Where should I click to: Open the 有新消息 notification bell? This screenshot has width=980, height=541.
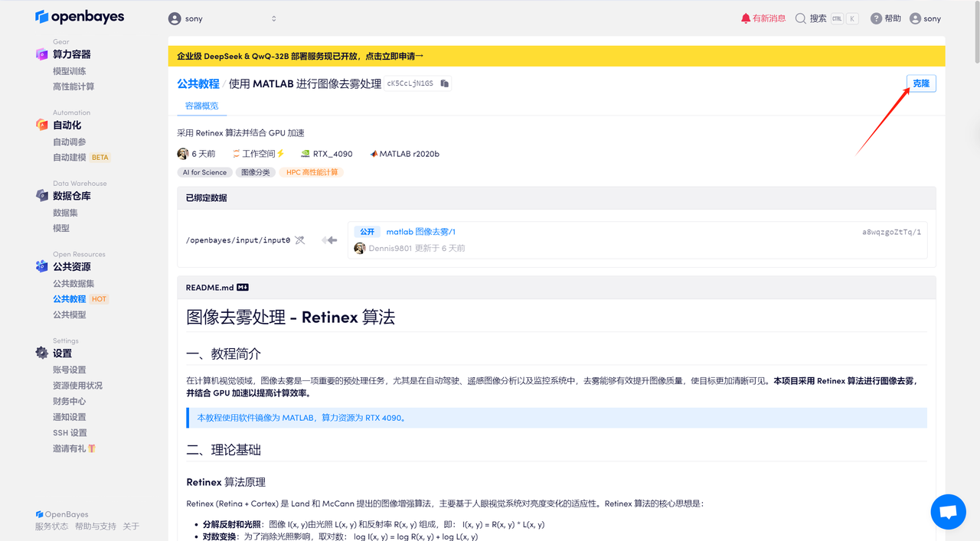746,18
